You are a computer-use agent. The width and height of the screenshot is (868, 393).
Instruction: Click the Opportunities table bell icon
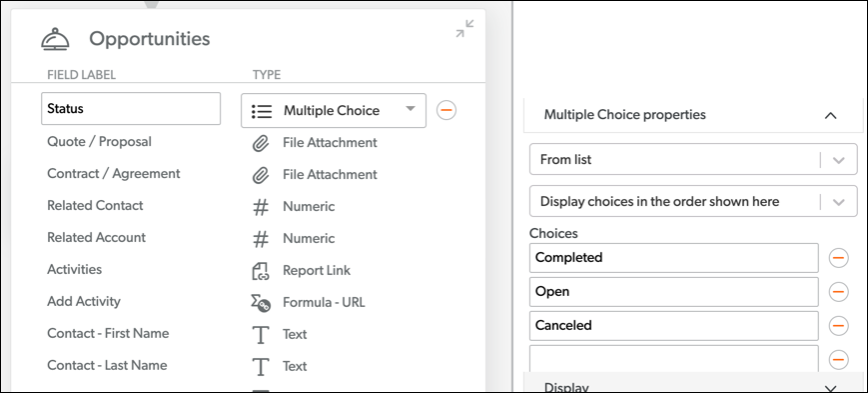pyautogui.click(x=55, y=39)
